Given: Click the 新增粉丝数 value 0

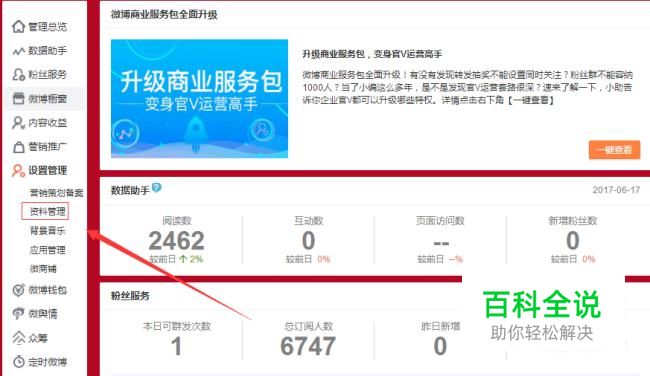Looking at the screenshot, I should click(572, 240).
